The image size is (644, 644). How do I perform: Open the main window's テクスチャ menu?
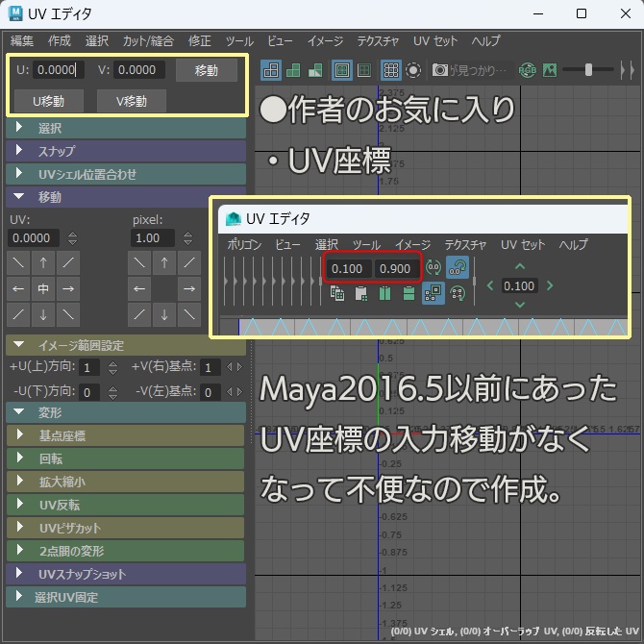378,40
